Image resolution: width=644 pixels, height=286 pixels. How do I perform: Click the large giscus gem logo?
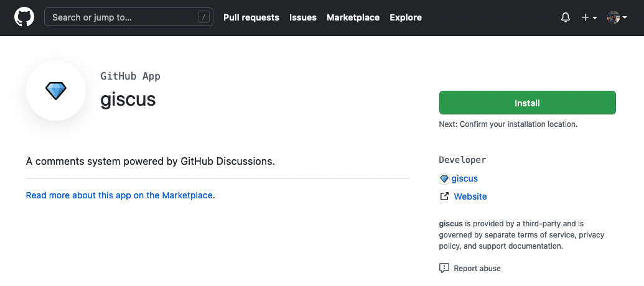click(56, 91)
